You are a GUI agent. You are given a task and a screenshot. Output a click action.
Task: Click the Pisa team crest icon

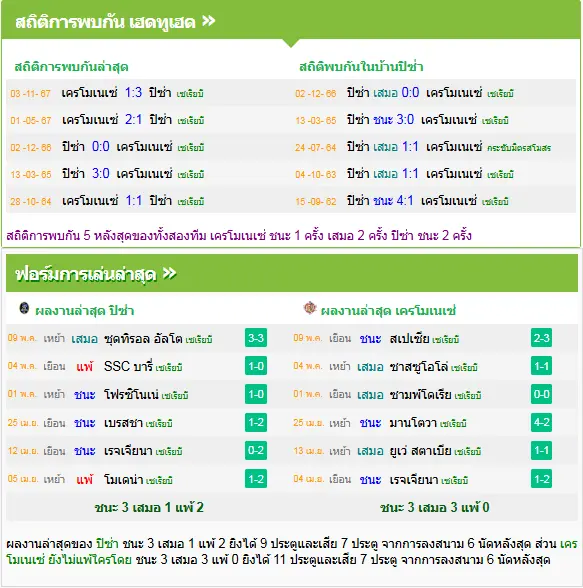tap(24, 308)
